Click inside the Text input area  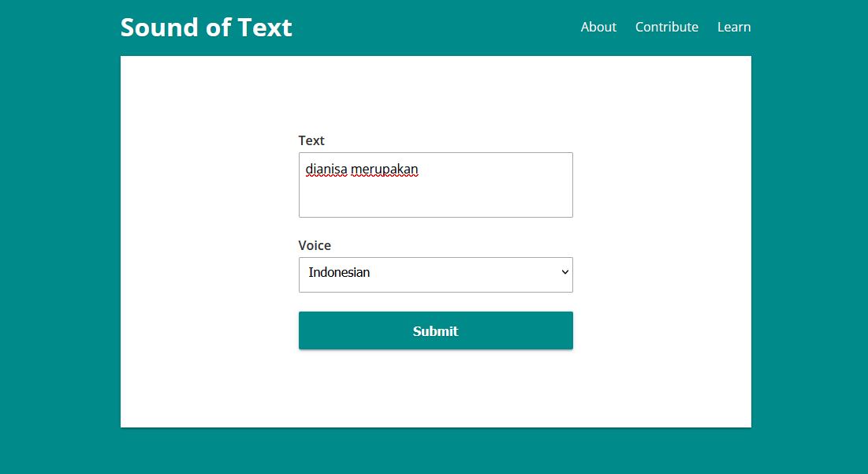(436, 185)
